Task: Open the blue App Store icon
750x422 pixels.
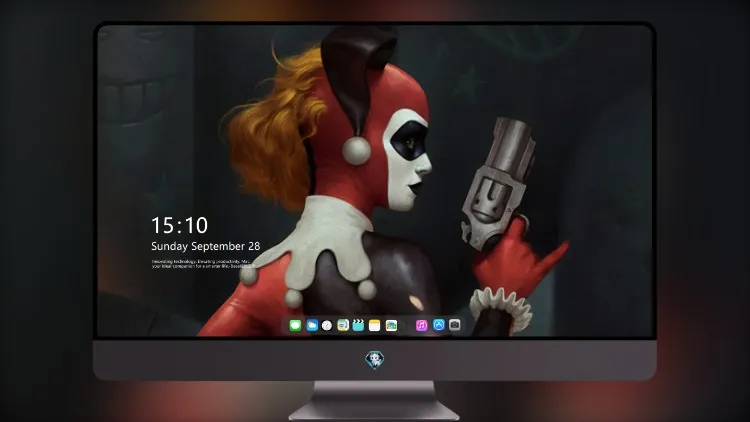Action: tap(439, 325)
